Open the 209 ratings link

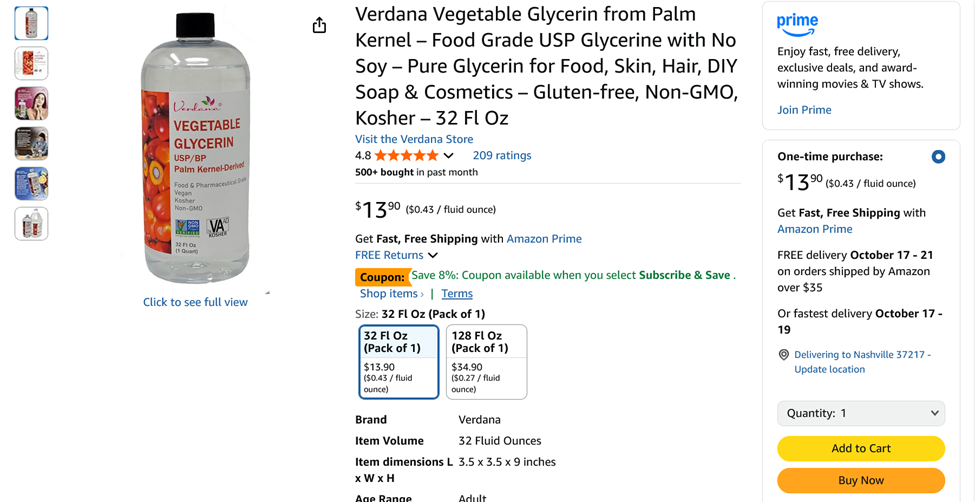[502, 156]
